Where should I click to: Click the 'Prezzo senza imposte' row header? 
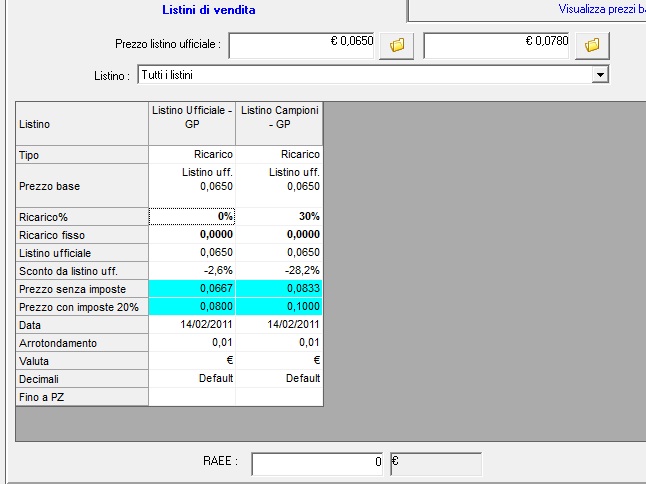coord(82,289)
